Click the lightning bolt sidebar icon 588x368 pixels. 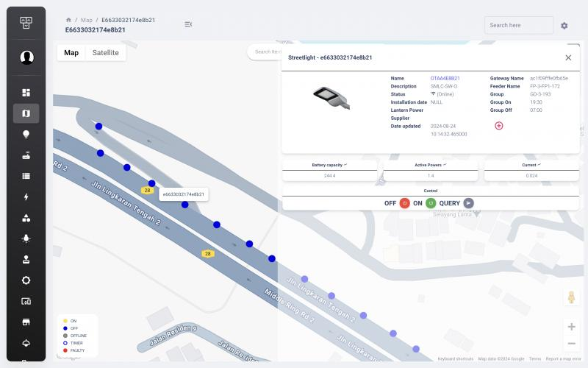click(26, 197)
